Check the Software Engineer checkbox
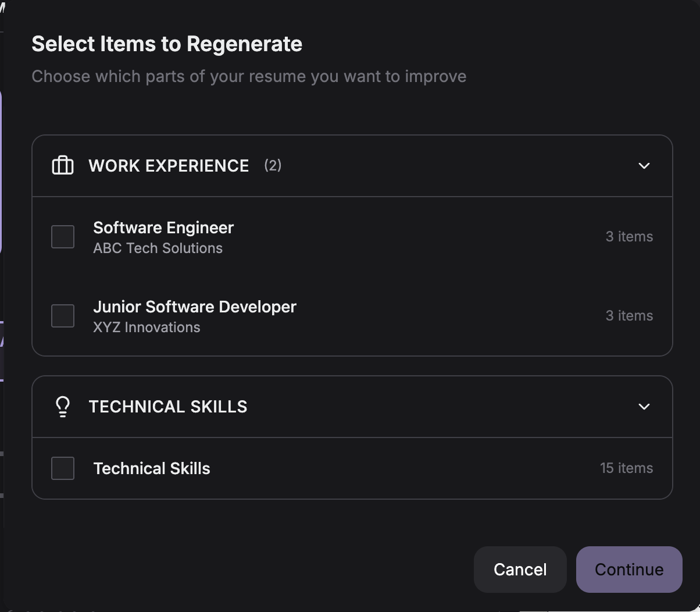The width and height of the screenshot is (700, 612). pos(62,237)
